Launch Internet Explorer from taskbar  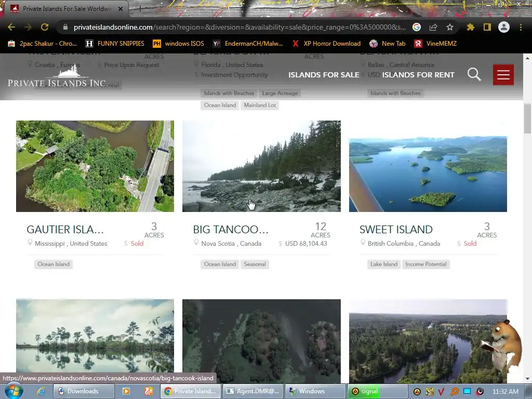point(41,391)
